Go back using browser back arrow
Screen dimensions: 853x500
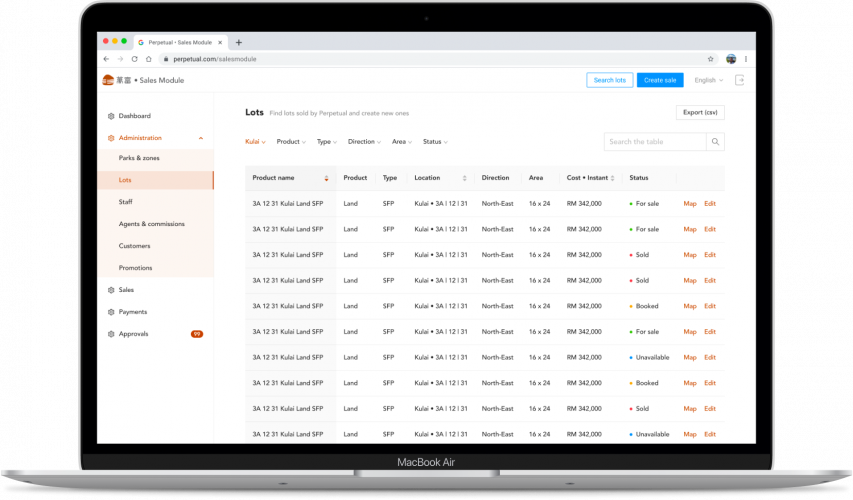click(106, 59)
